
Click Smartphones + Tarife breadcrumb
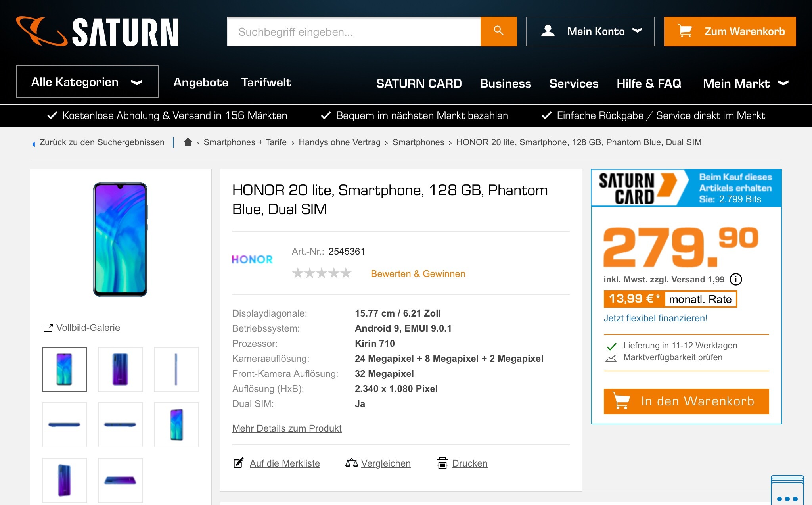(x=245, y=142)
